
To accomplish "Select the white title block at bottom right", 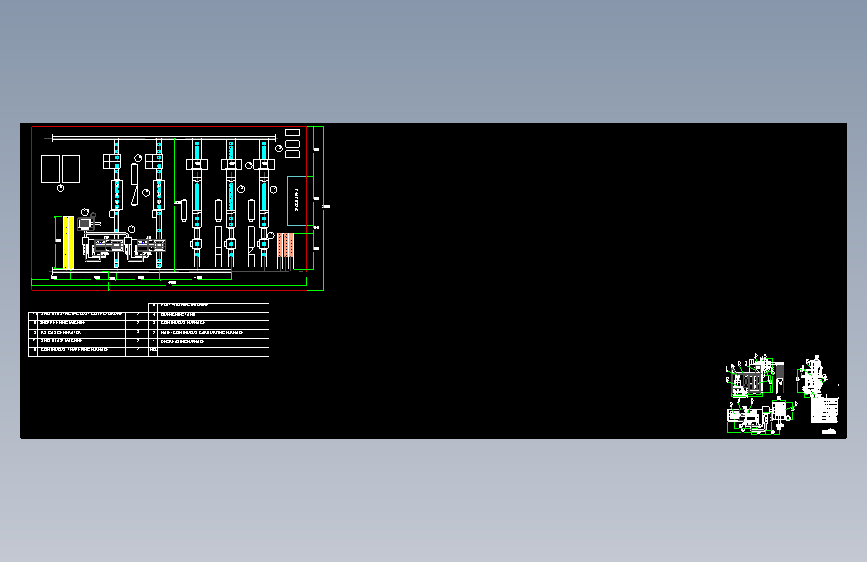I will [x=824, y=410].
